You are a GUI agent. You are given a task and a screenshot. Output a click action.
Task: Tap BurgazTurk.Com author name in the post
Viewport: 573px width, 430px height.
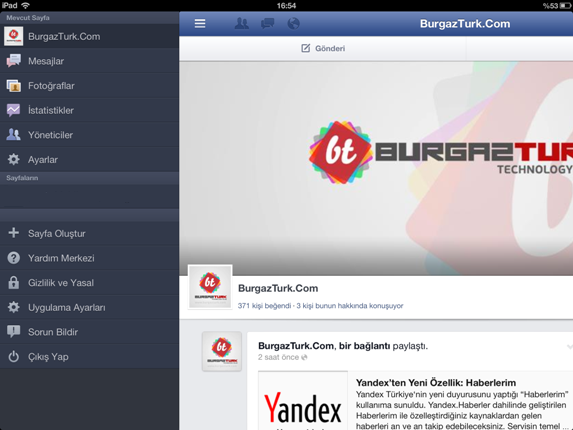296,346
